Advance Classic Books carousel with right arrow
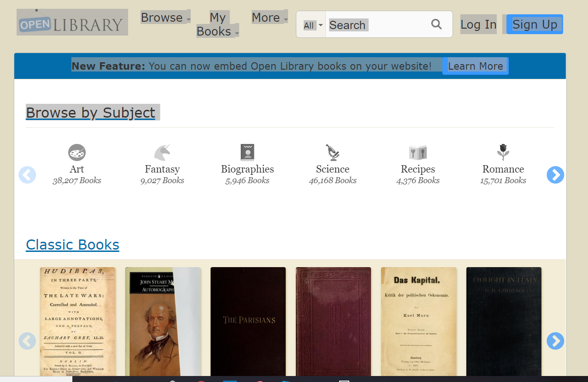The height and width of the screenshot is (382, 588). pos(555,341)
